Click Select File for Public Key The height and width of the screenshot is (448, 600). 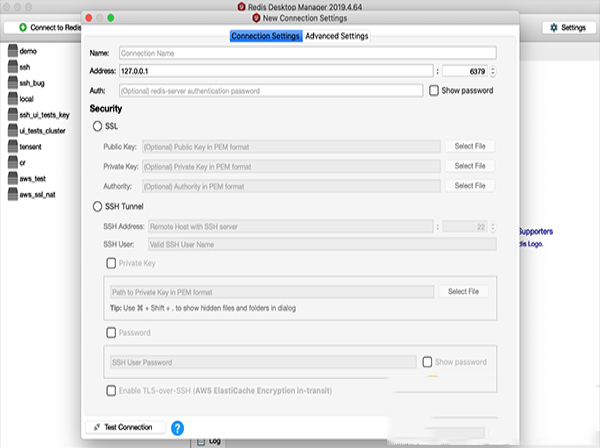point(469,146)
